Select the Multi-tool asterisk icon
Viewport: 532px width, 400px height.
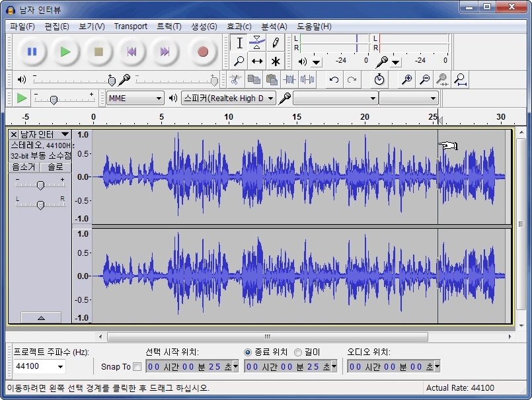coord(276,61)
